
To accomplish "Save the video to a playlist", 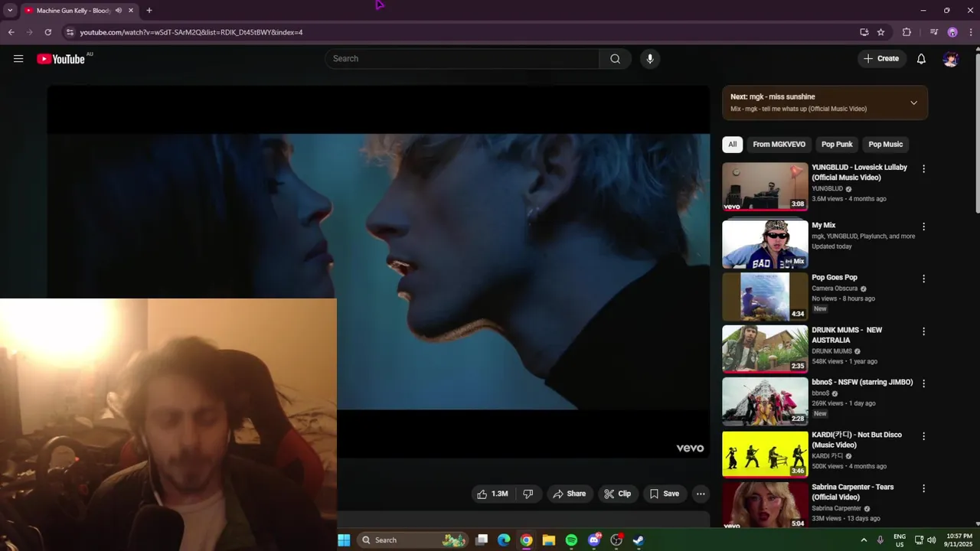I will pos(665,494).
